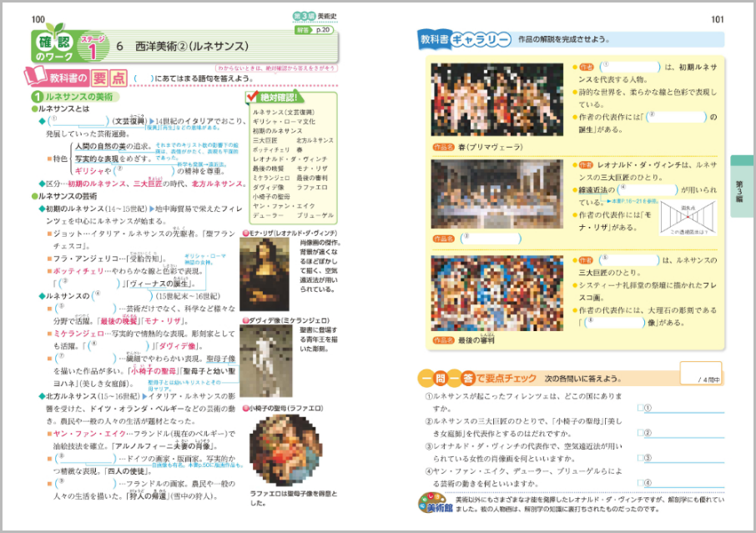Click the green leaf sprout above 確認のワーク

click(55, 29)
